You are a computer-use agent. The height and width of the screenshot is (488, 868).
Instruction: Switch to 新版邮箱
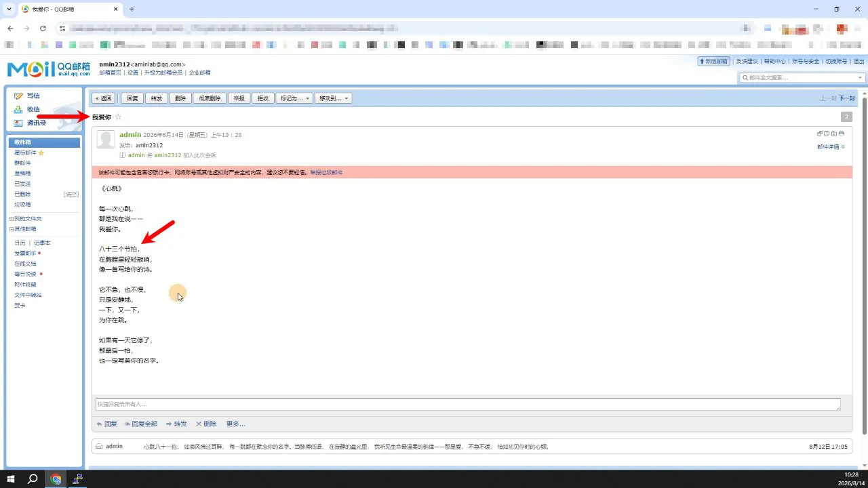click(713, 61)
